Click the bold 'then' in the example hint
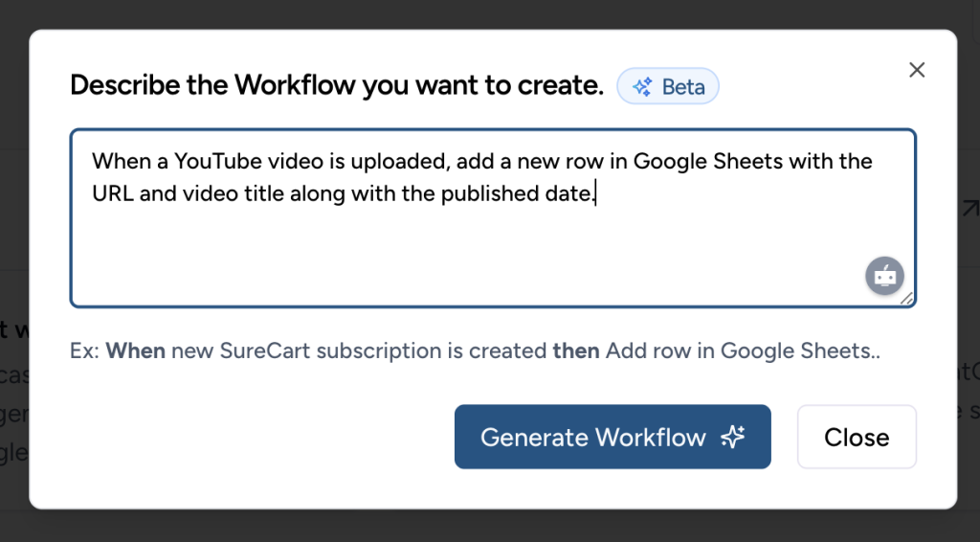980x542 pixels. [576, 350]
